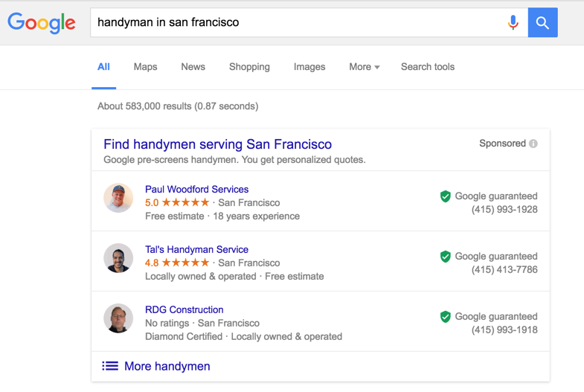Click Tal's Handyman green guarantee shield
Screen dimensions: 584x392
pos(445,257)
